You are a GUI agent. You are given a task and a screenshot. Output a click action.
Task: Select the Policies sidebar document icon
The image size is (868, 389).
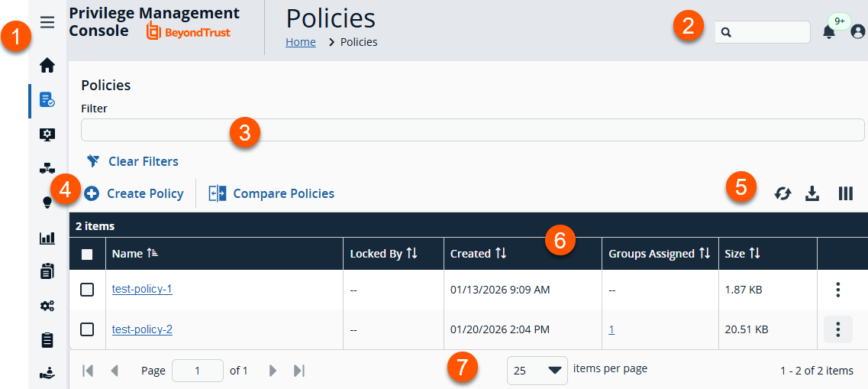click(47, 100)
